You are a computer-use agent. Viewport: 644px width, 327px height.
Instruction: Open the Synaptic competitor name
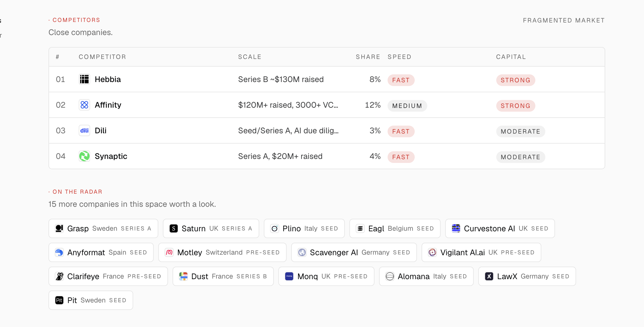pyautogui.click(x=111, y=156)
